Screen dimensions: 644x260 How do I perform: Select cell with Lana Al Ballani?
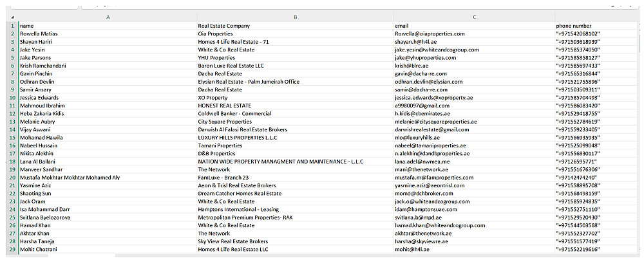tap(108, 162)
